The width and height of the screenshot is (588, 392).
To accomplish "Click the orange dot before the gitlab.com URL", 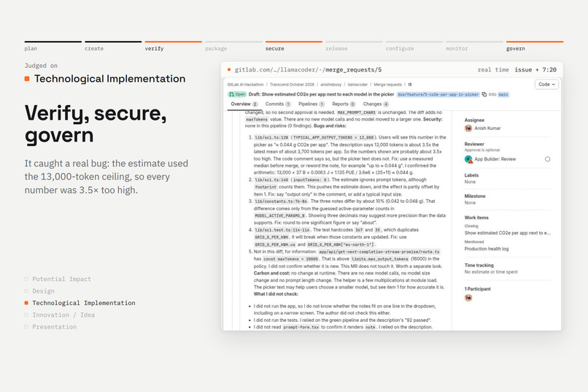I will coord(229,70).
